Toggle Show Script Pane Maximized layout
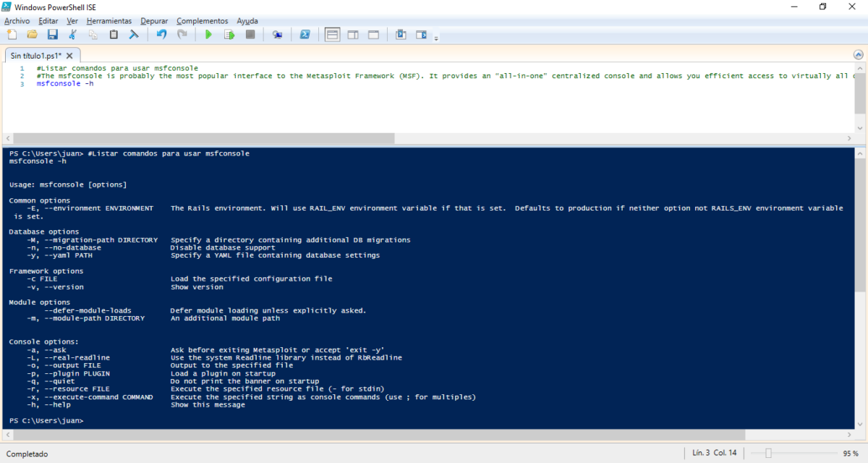The height and width of the screenshot is (463, 868). [373, 34]
